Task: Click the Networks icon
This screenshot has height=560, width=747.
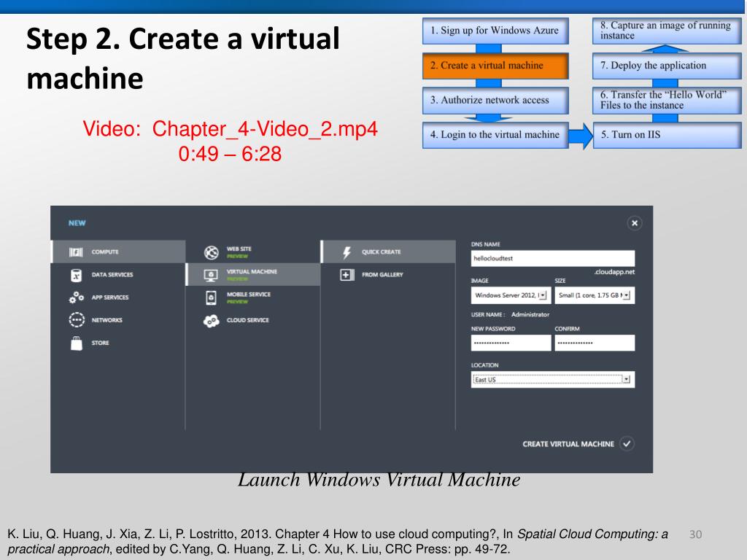Action: [76, 319]
